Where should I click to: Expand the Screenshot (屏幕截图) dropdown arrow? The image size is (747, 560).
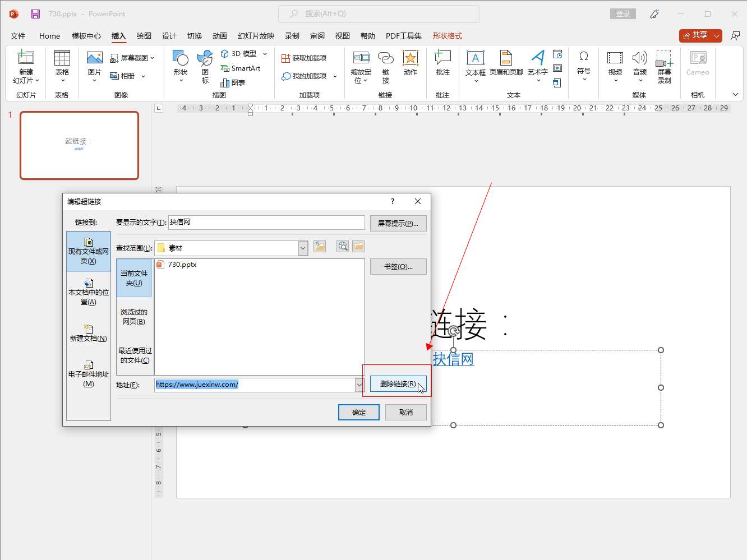click(x=152, y=58)
